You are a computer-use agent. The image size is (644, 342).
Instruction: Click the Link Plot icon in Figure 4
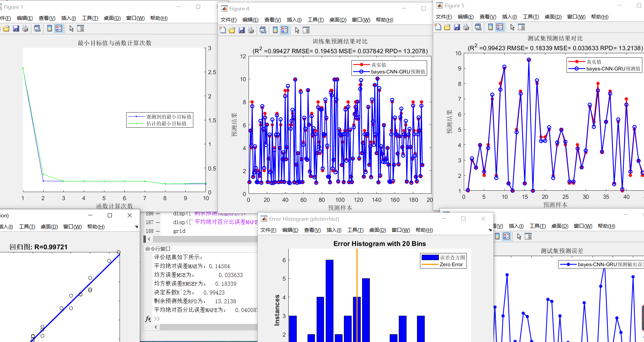tap(263, 30)
